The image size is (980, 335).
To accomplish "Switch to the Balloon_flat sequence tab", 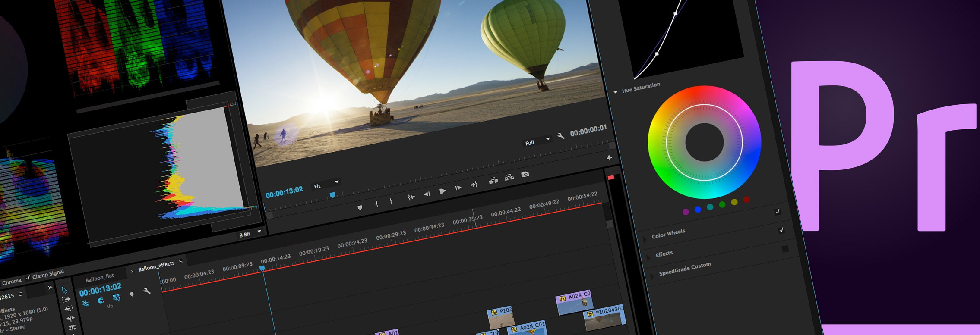I will pos(100,278).
